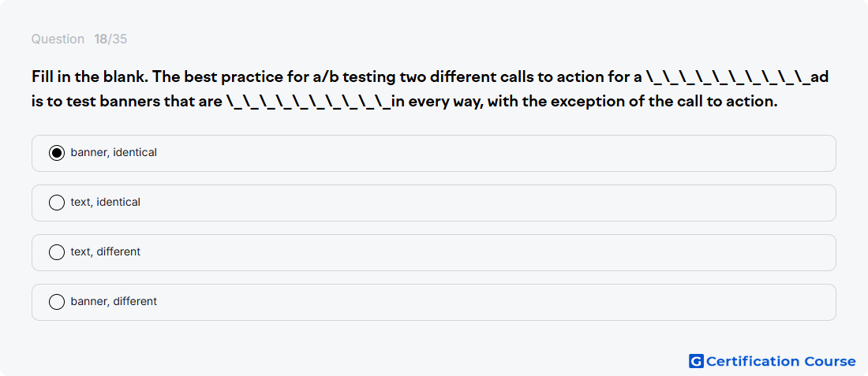The image size is (868, 376).
Task: Click the 'banner, identical' answer label text
Action: coord(114,153)
